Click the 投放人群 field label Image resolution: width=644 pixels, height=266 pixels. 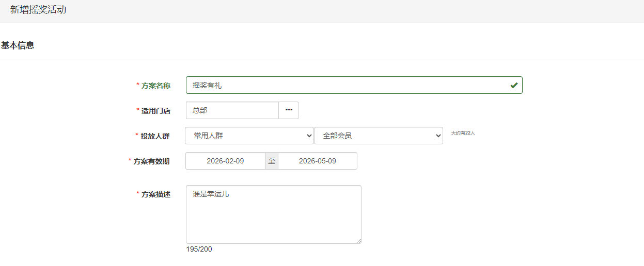(155, 136)
